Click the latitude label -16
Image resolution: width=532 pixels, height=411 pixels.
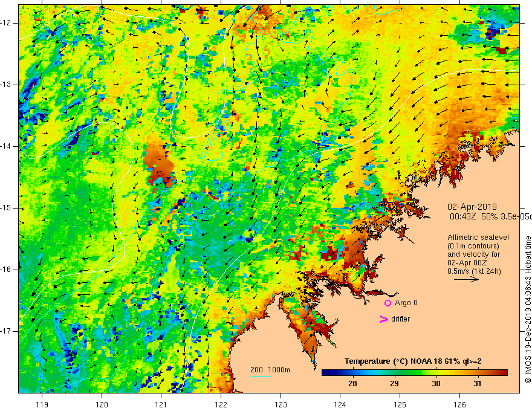tap(6, 270)
